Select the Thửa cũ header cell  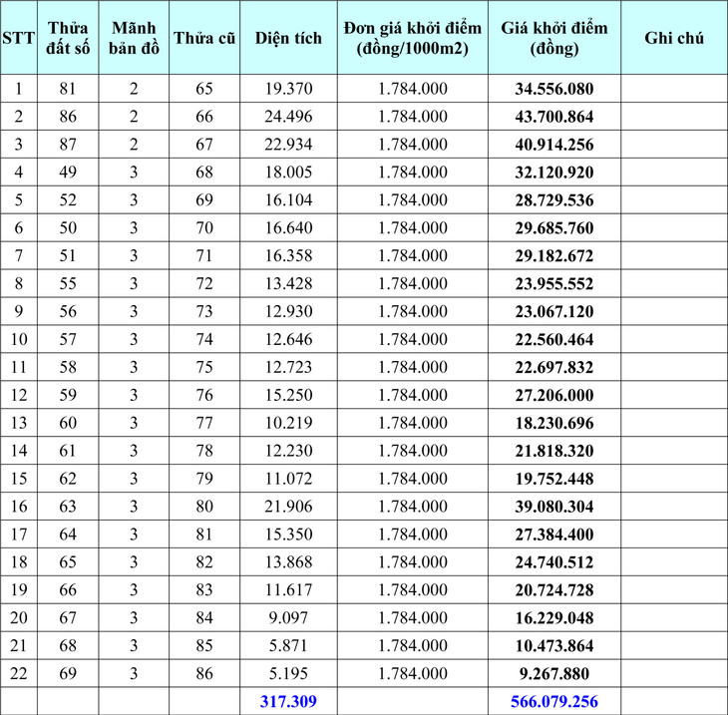(x=204, y=39)
